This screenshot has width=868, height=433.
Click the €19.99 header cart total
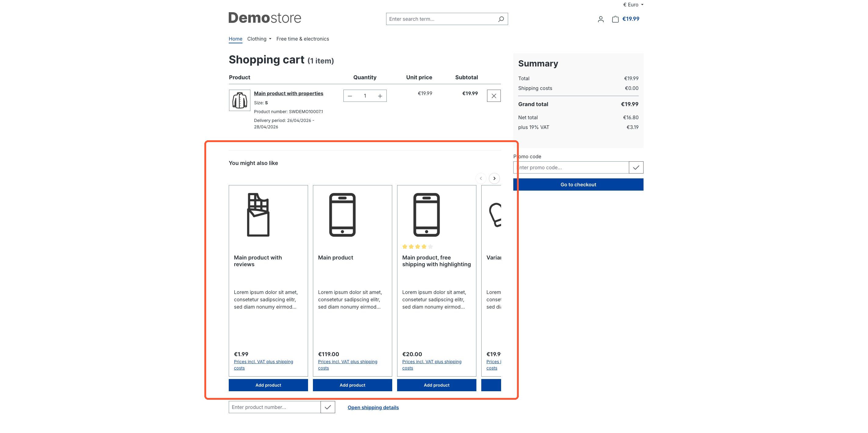click(x=630, y=19)
